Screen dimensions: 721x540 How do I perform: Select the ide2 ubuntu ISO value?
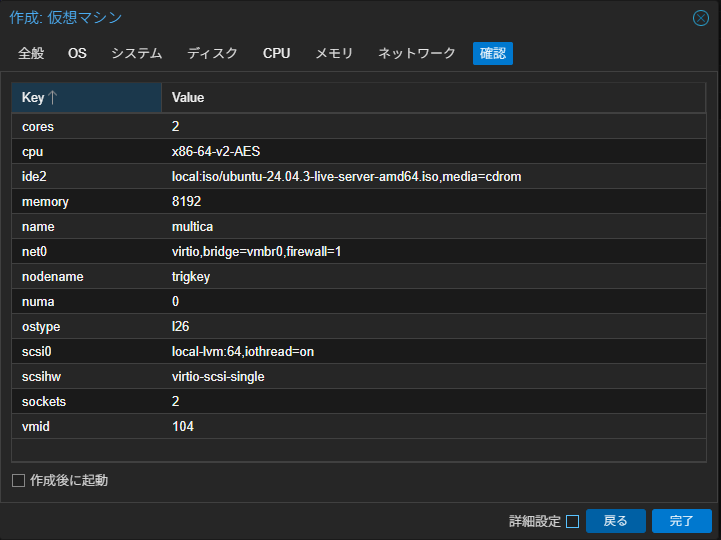(x=346, y=177)
